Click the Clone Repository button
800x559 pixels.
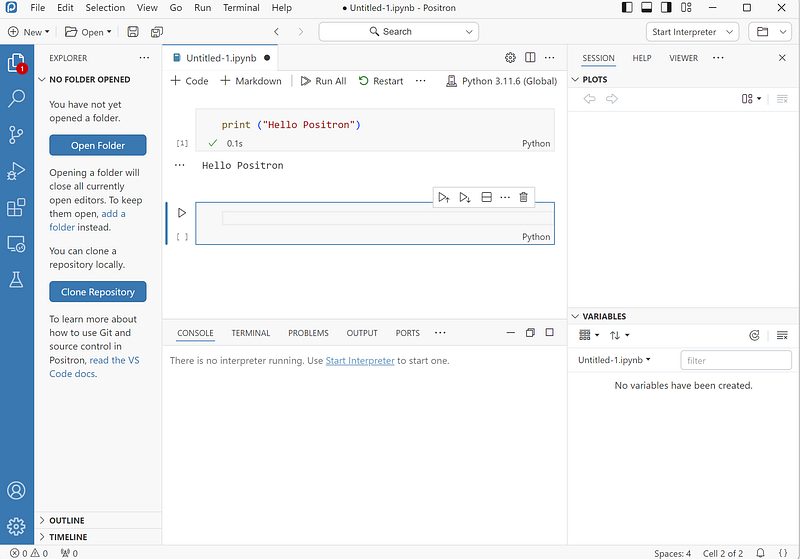tap(97, 292)
